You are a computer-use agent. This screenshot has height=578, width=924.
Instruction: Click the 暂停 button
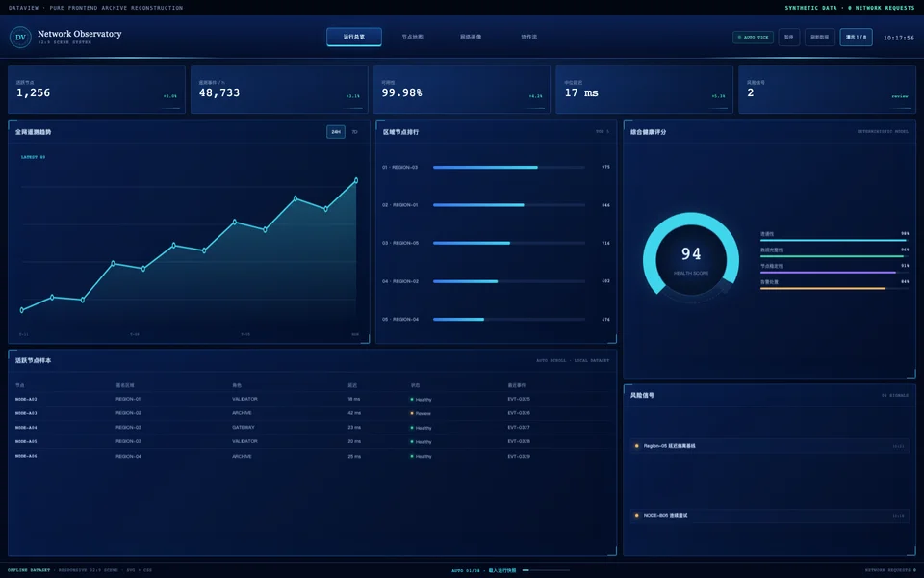789,38
